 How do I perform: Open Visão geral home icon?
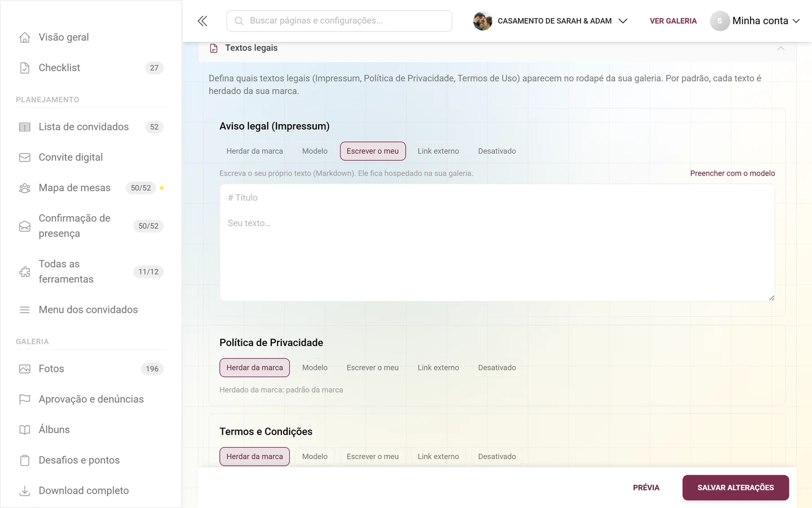(x=25, y=37)
